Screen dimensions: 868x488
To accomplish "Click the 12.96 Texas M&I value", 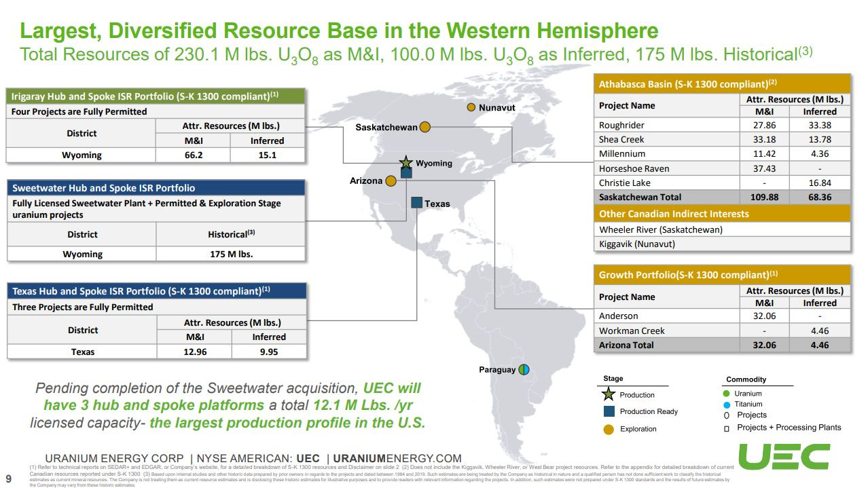I will coord(195,352).
